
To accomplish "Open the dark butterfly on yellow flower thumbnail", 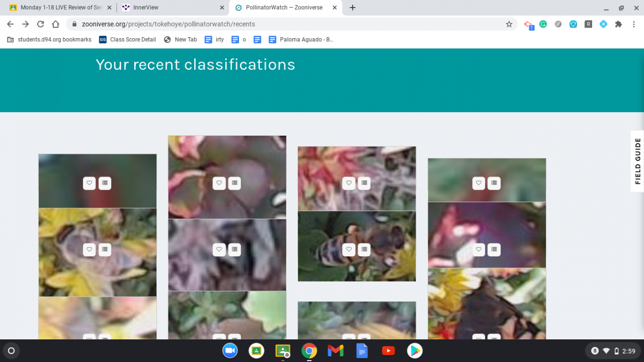I will [x=487, y=304].
